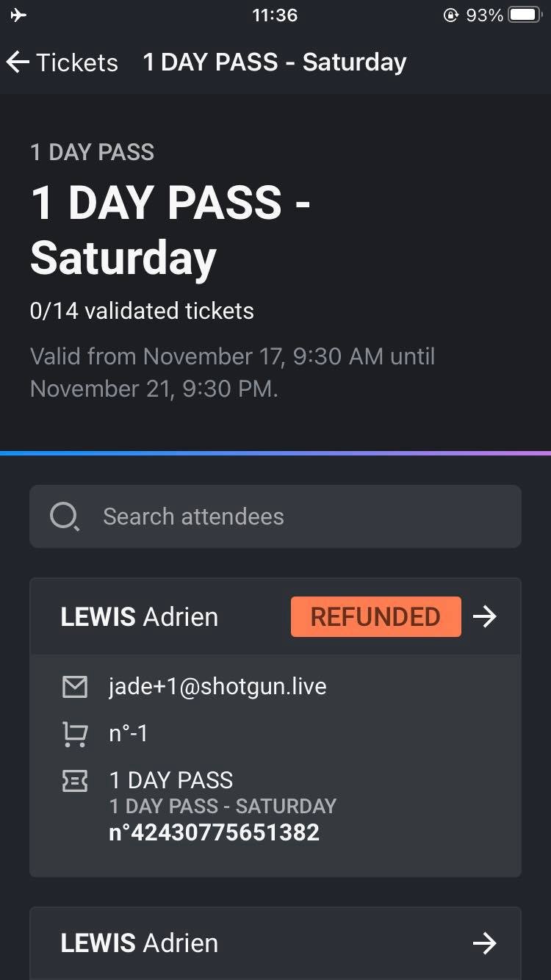Click order number n°-1
The width and height of the screenshot is (551, 980).
[129, 733]
